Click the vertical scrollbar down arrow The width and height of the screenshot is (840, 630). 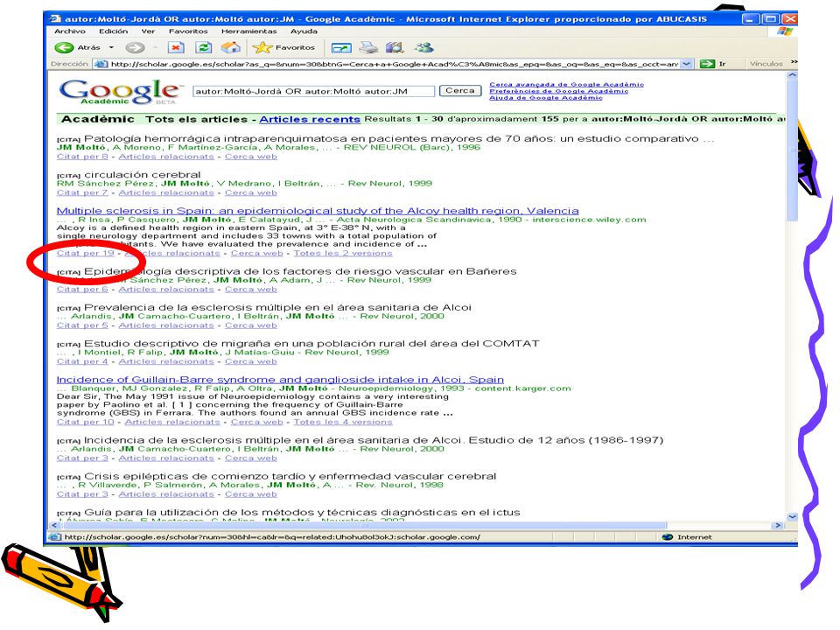coord(793,517)
